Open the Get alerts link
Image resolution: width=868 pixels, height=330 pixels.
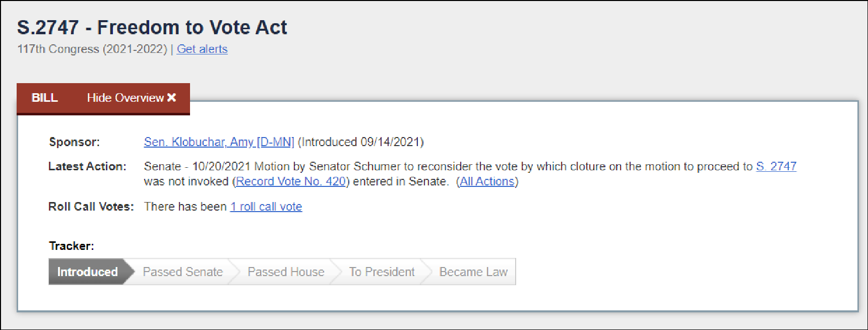[202, 49]
